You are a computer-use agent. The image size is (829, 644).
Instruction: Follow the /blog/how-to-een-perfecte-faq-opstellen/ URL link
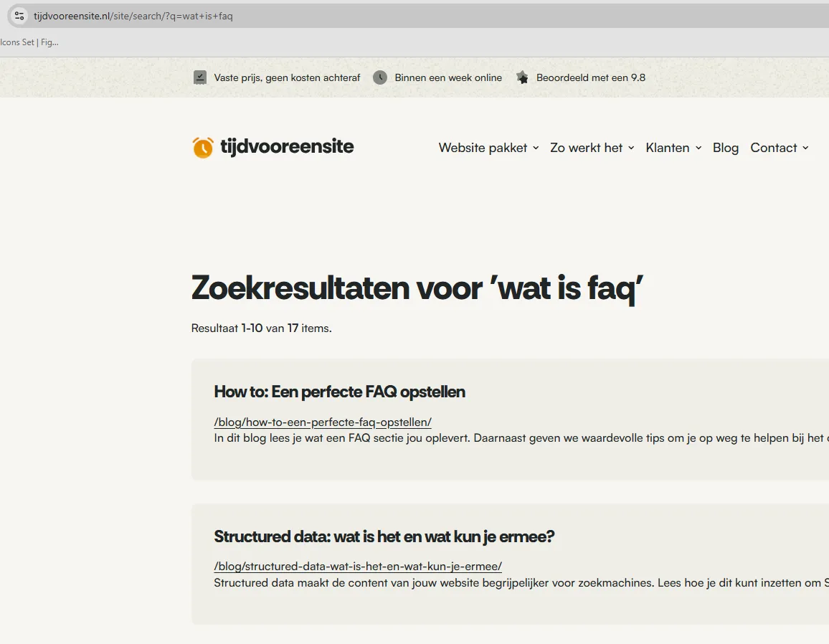323,422
